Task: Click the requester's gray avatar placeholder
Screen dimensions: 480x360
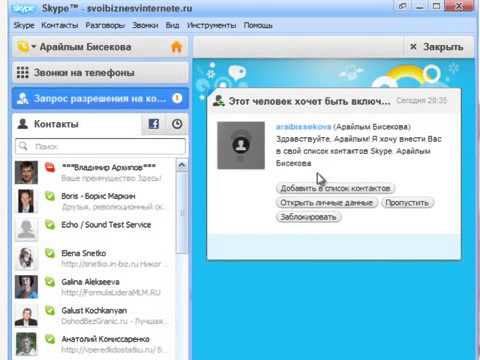Action: [x=241, y=145]
